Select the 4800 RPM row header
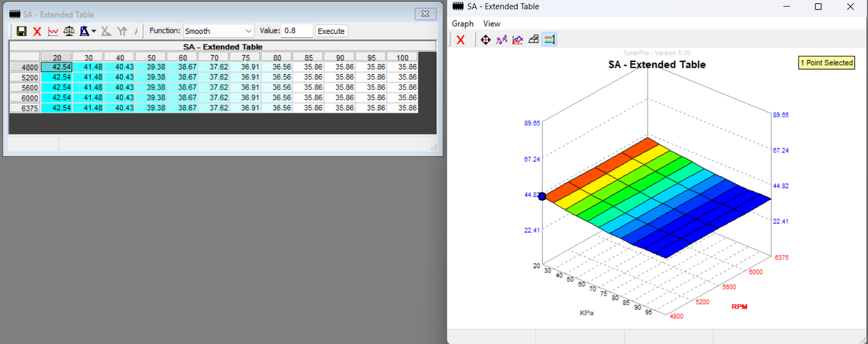The height and width of the screenshot is (344, 868). [x=25, y=67]
